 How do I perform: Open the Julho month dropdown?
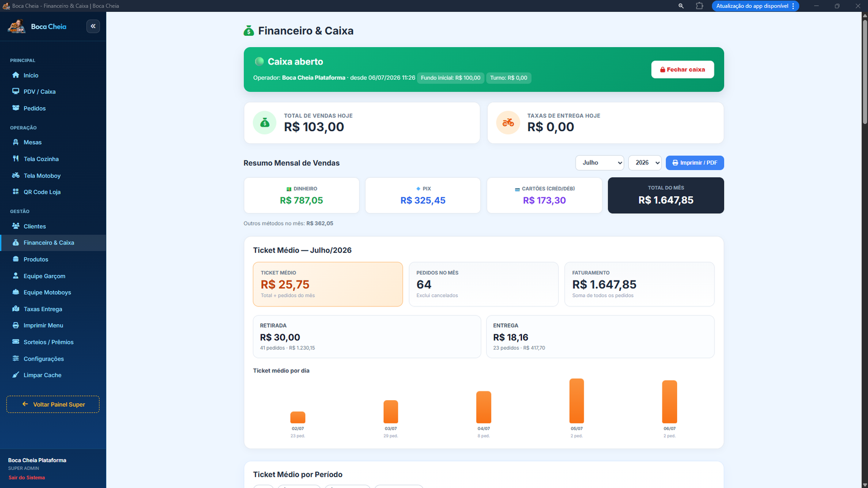(x=599, y=163)
